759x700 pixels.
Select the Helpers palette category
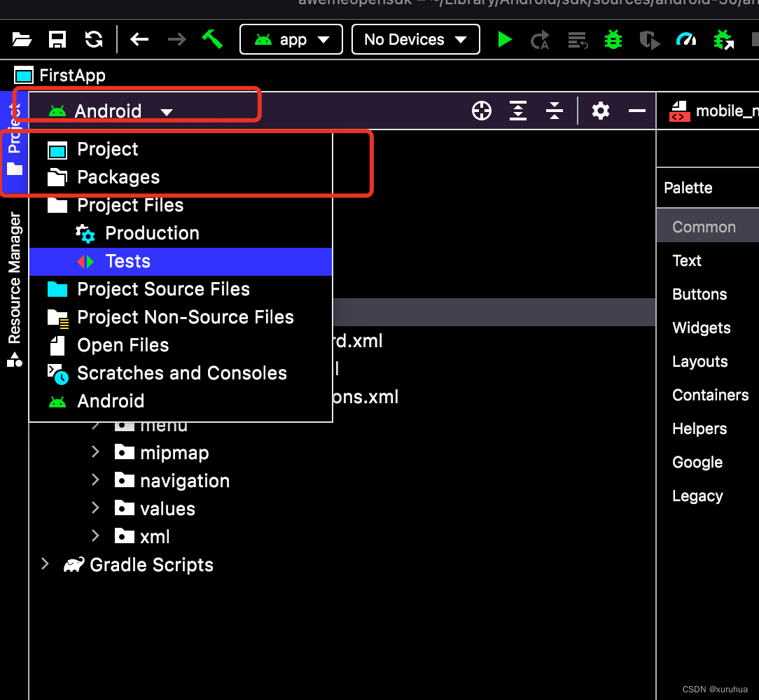pyautogui.click(x=708, y=428)
